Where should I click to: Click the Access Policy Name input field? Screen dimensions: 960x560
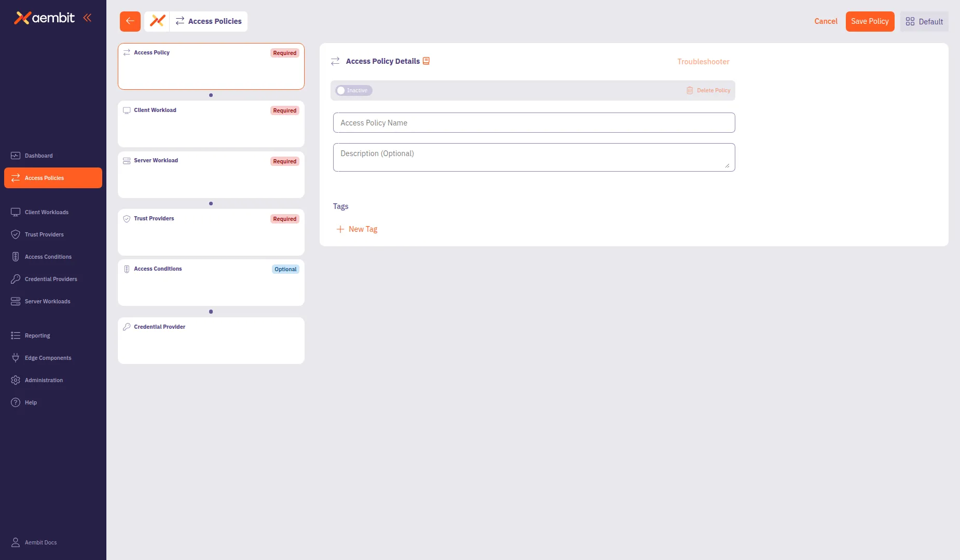point(533,122)
